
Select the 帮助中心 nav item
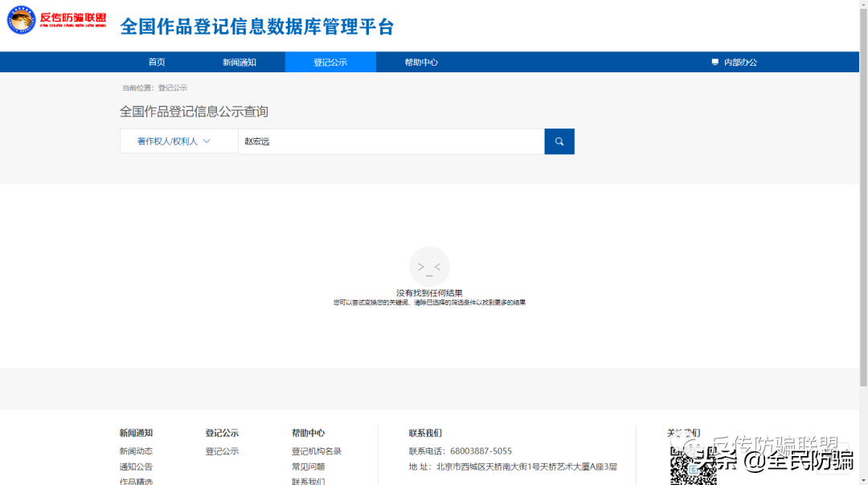coord(421,61)
